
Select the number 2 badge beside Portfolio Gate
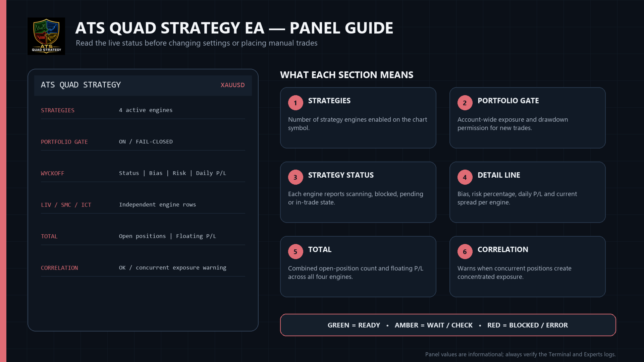[465, 103]
